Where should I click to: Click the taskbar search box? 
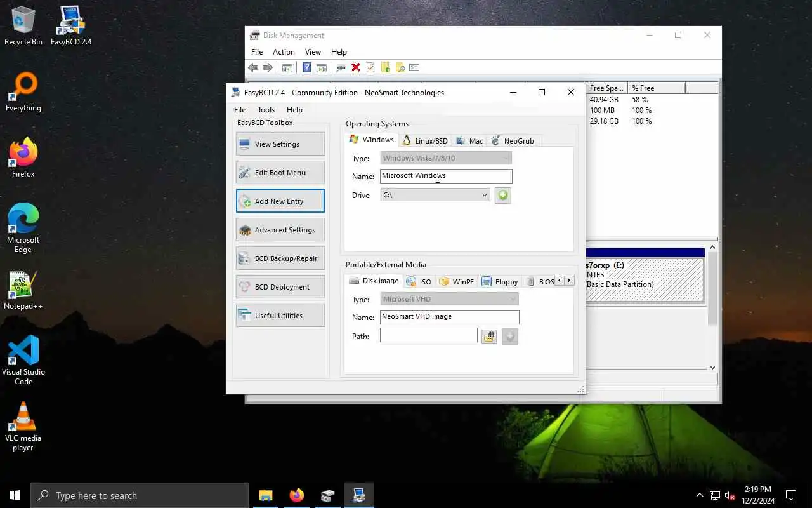[140, 495]
